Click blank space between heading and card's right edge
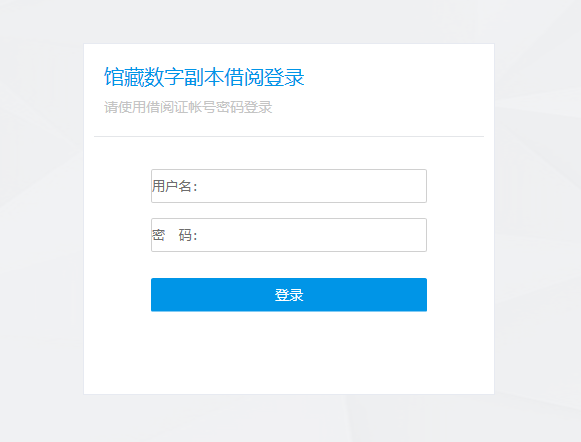581x442 pixels. (396, 77)
